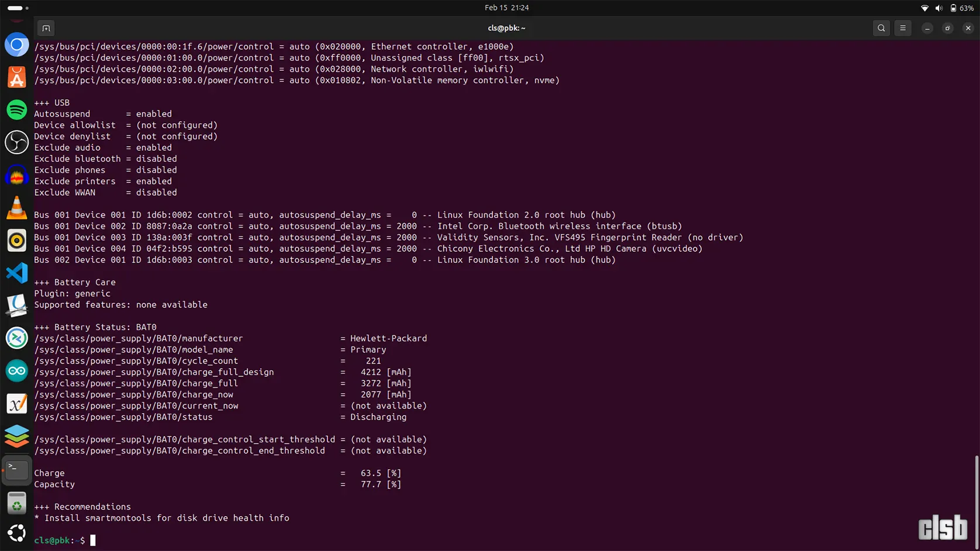
Task: Open the App Center dock icon
Action: (16, 78)
